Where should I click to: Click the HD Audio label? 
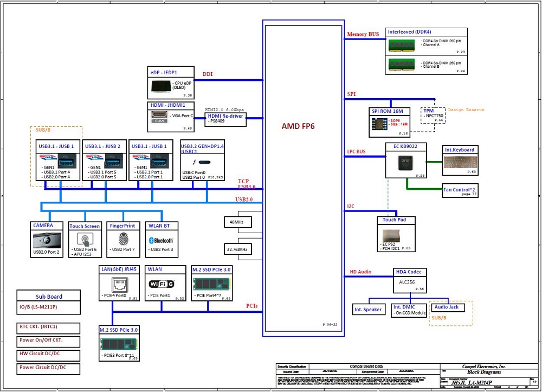click(x=360, y=272)
